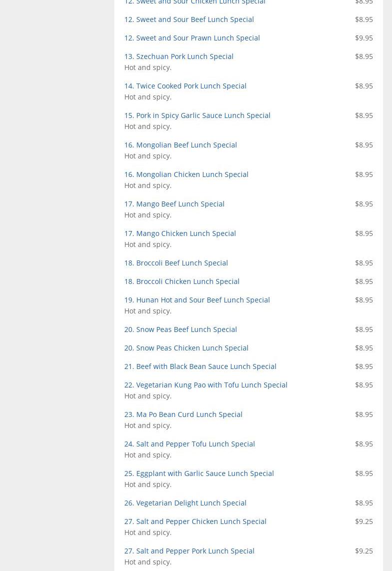Select Broccoli Beef Lunch Special
The height and width of the screenshot is (571, 392).
(176, 263)
